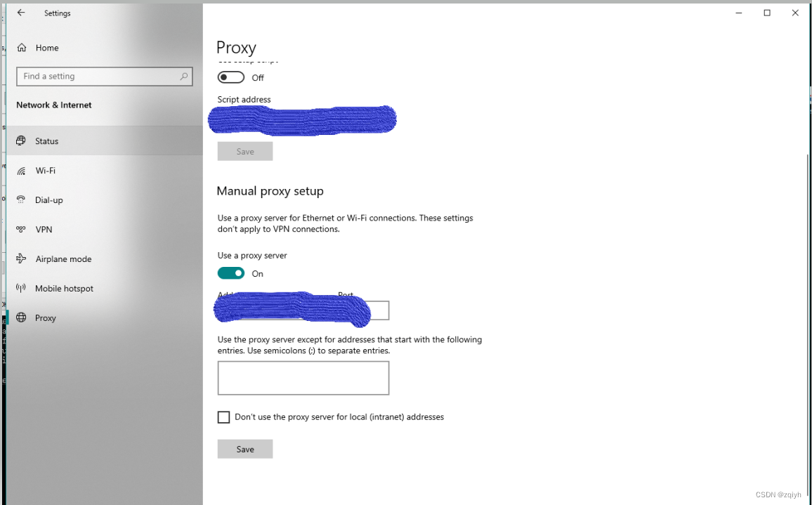This screenshot has width=812, height=505.
Task: Turn off the Use a proxy server toggle
Action: (231, 273)
